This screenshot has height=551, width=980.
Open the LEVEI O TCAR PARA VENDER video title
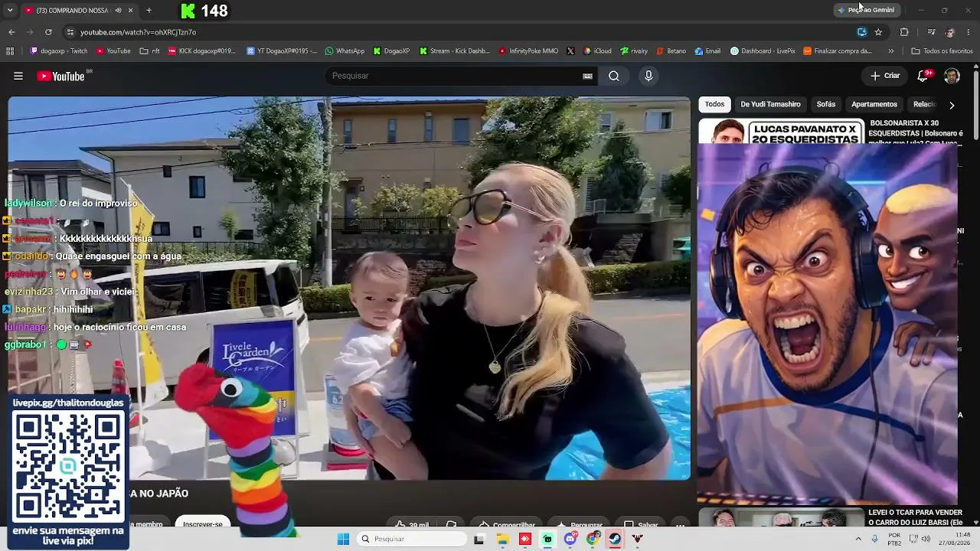pos(915,517)
